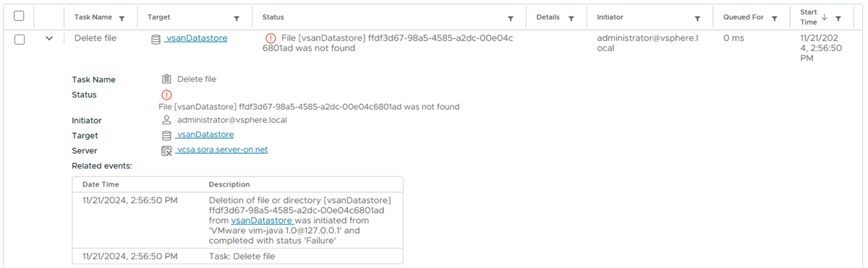Click the datastore icon beside vsanDatastore in row

point(156,39)
